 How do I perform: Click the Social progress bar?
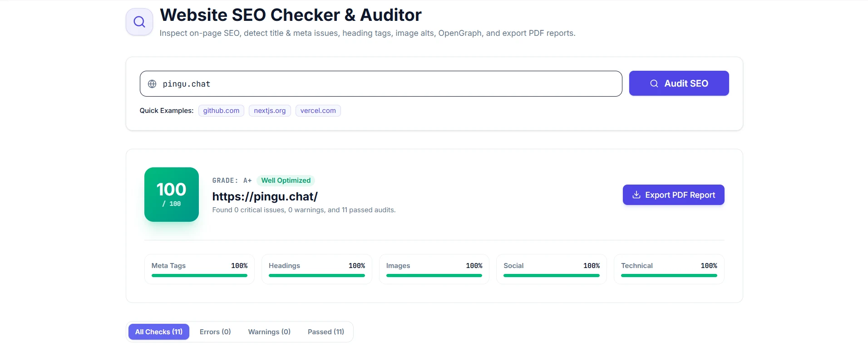point(552,275)
